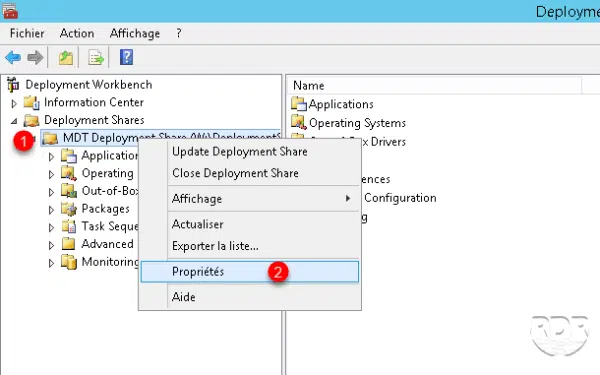
Task: Click the application icon in the title bar
Action: click(x=10, y=10)
